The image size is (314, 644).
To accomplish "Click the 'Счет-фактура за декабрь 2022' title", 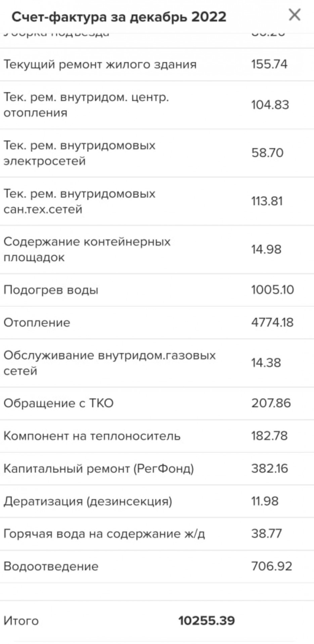I will pyautogui.click(x=119, y=17).
